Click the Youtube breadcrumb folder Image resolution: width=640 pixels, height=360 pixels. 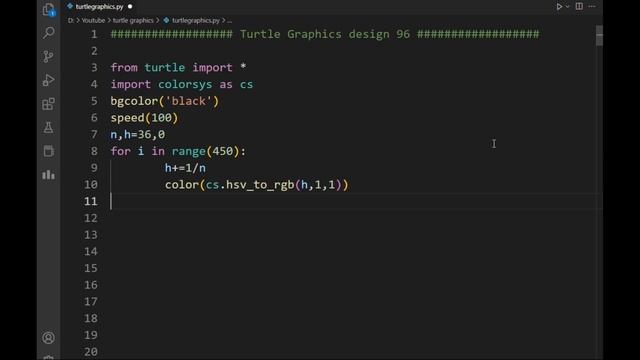93,20
